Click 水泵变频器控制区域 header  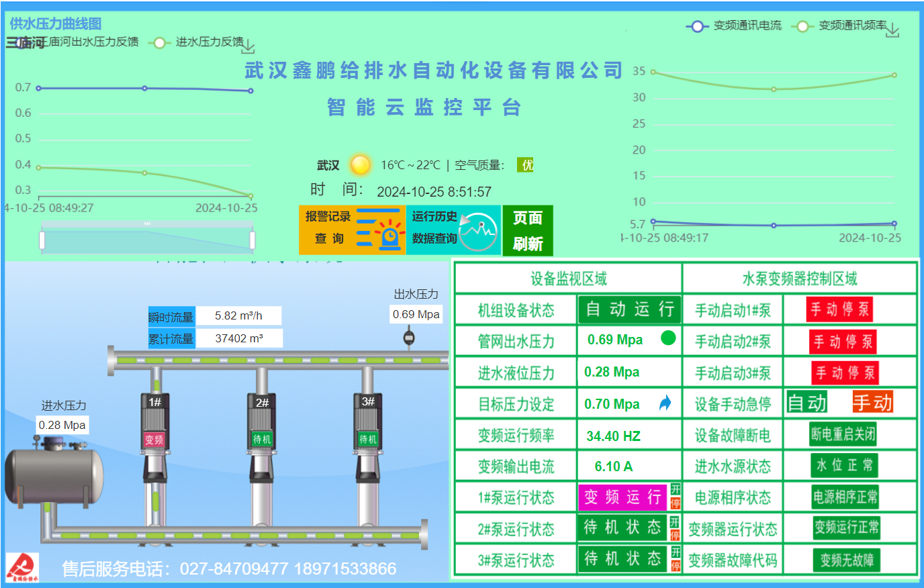[x=799, y=279]
